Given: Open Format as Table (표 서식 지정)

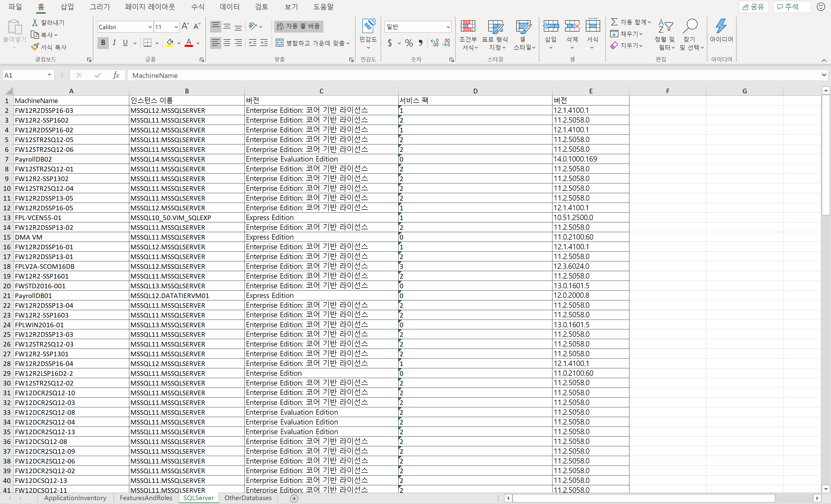Looking at the screenshot, I should (x=495, y=35).
